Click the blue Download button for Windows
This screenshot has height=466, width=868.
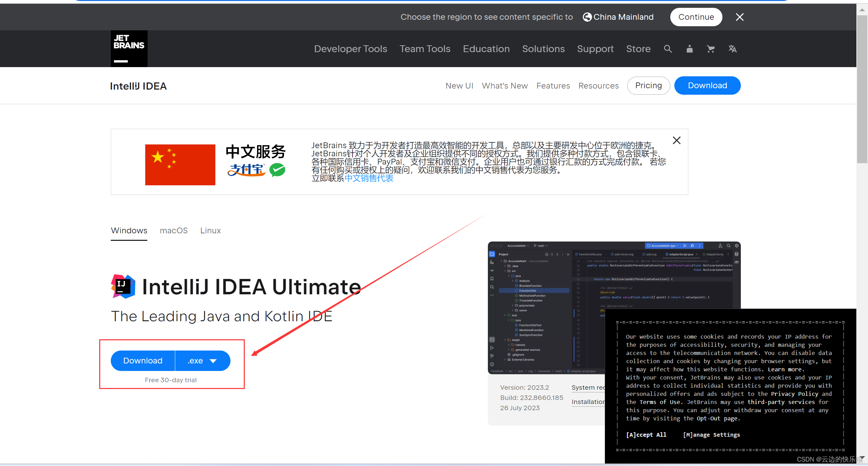(x=143, y=361)
